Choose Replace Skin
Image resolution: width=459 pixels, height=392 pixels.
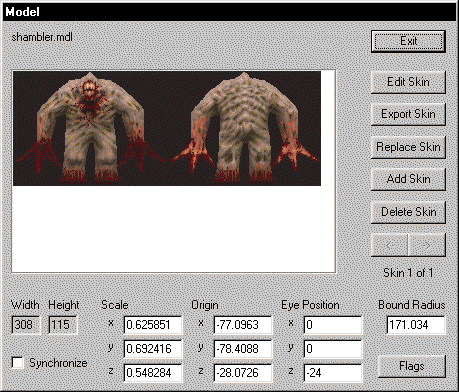tap(408, 147)
